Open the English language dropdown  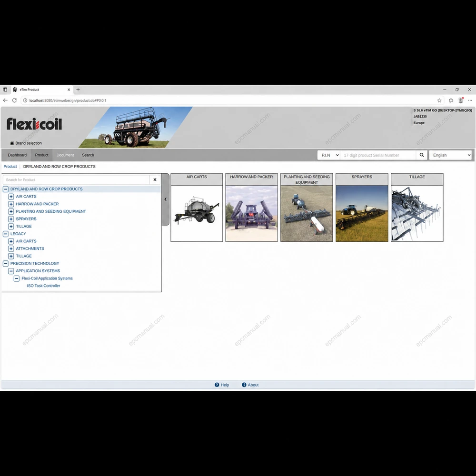[450, 155]
